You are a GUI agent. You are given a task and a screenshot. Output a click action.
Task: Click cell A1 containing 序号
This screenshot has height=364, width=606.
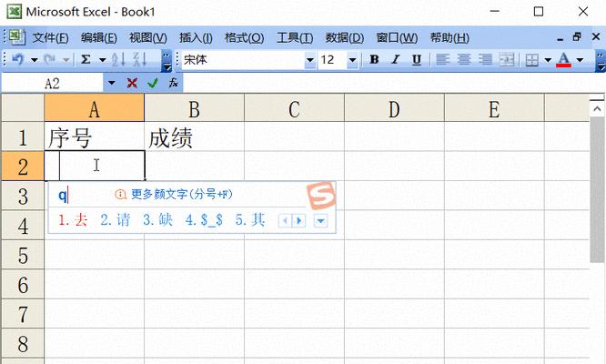(95, 136)
